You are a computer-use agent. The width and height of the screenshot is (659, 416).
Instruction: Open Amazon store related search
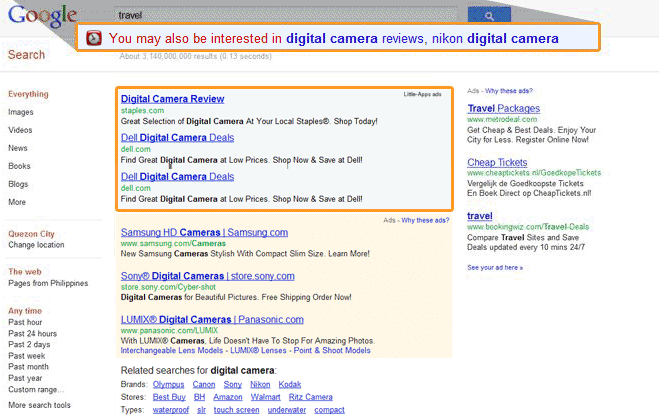[228, 397]
